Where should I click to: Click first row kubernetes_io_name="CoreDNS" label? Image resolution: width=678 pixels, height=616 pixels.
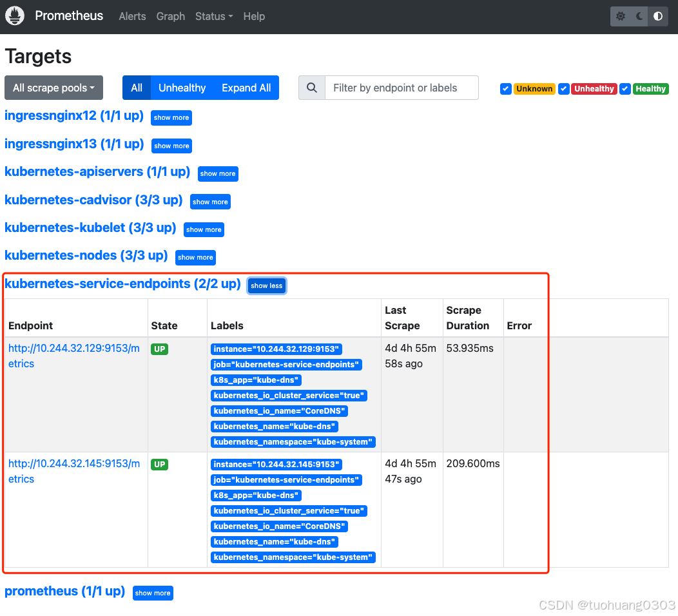point(279,411)
